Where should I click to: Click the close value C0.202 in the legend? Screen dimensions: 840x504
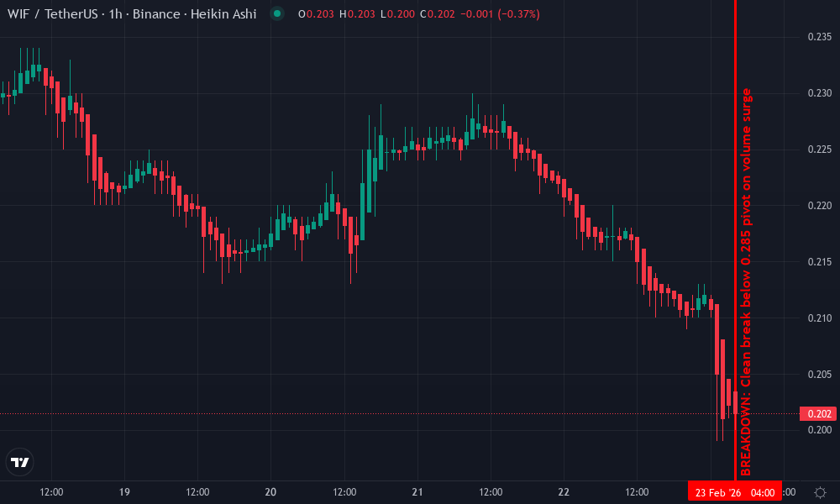point(438,14)
